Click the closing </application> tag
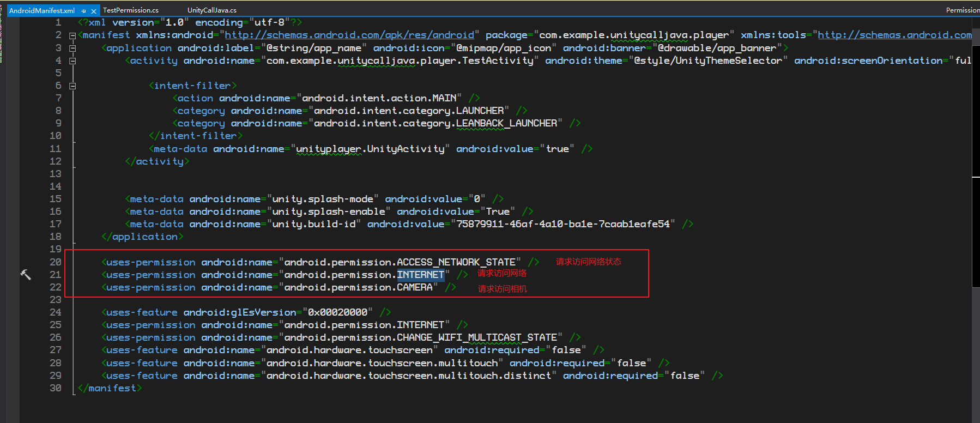The image size is (980, 423). [142, 237]
